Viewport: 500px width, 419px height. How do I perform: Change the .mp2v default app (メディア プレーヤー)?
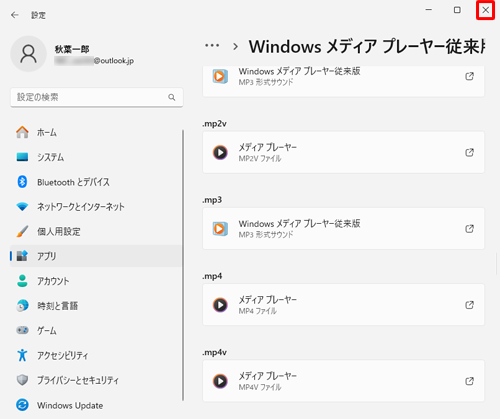[343, 152]
